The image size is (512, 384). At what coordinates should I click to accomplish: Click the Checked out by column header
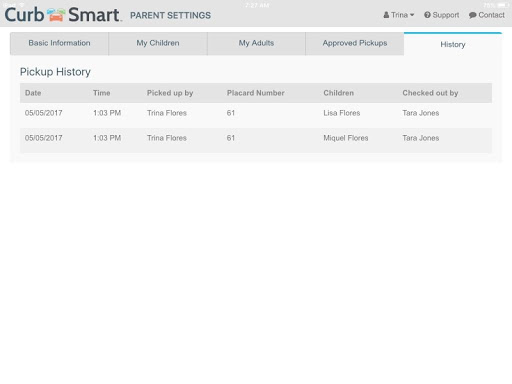(x=430, y=93)
